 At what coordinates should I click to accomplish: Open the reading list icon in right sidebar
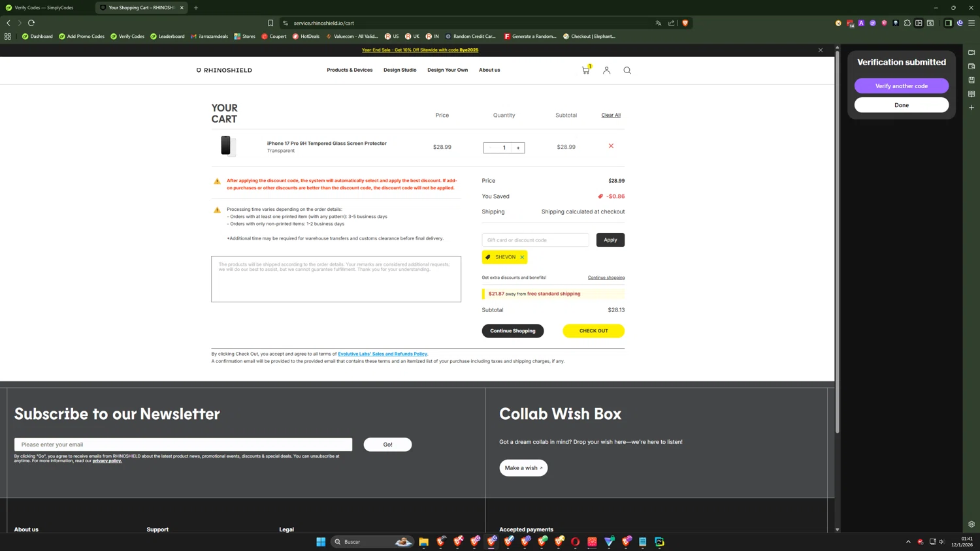(972, 94)
